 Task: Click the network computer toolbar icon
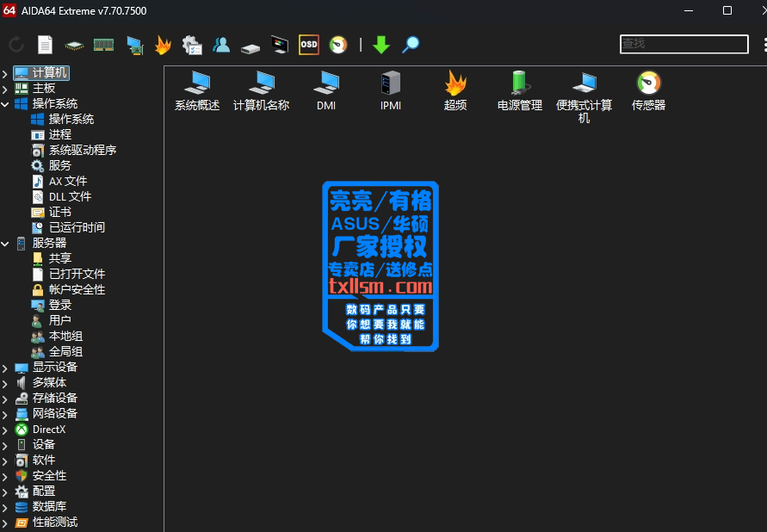coord(135,45)
